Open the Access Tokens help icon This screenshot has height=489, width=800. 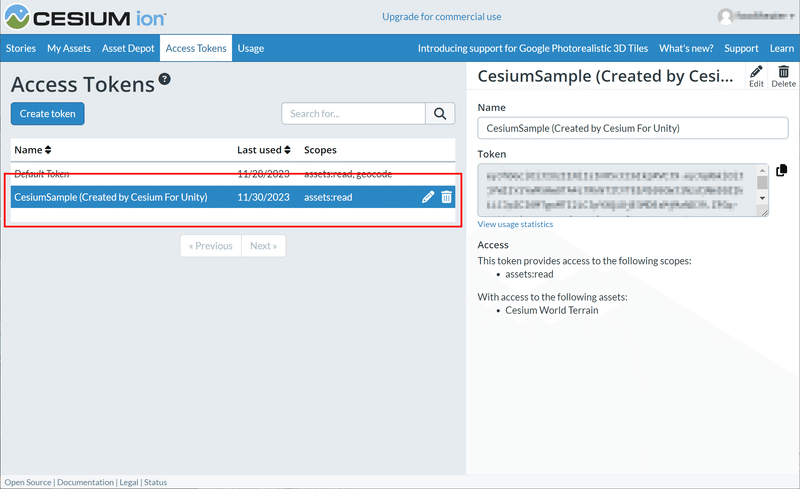click(164, 79)
